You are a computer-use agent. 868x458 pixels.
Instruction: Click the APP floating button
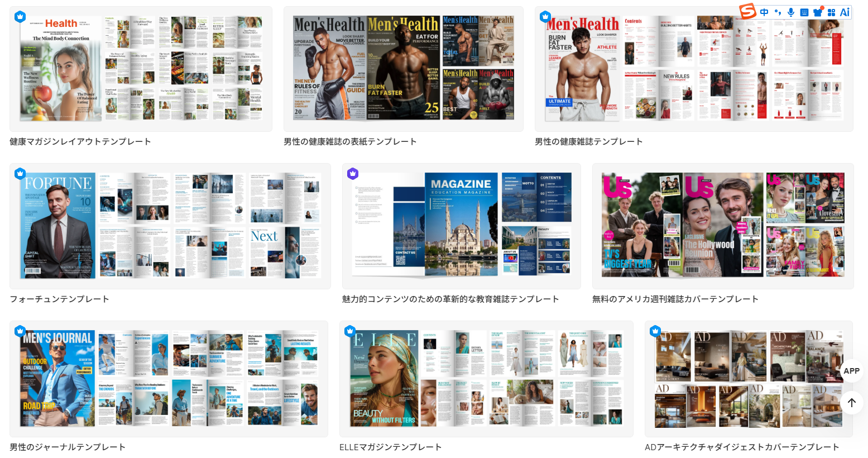point(851,371)
